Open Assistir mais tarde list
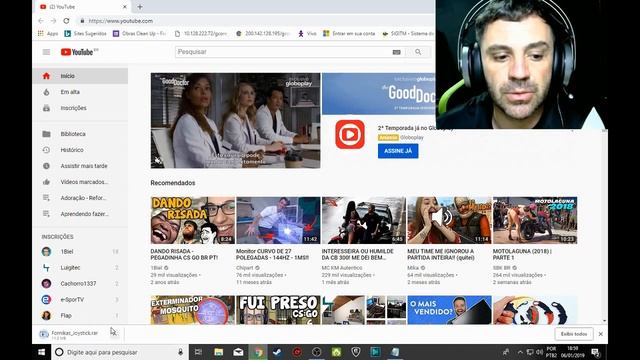The height and width of the screenshot is (360, 640). tap(80, 166)
